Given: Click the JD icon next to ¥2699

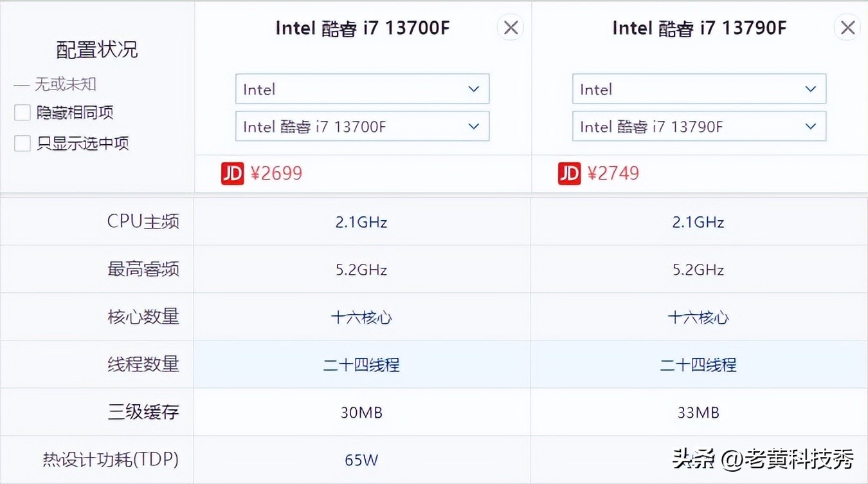Looking at the screenshot, I should tap(232, 172).
